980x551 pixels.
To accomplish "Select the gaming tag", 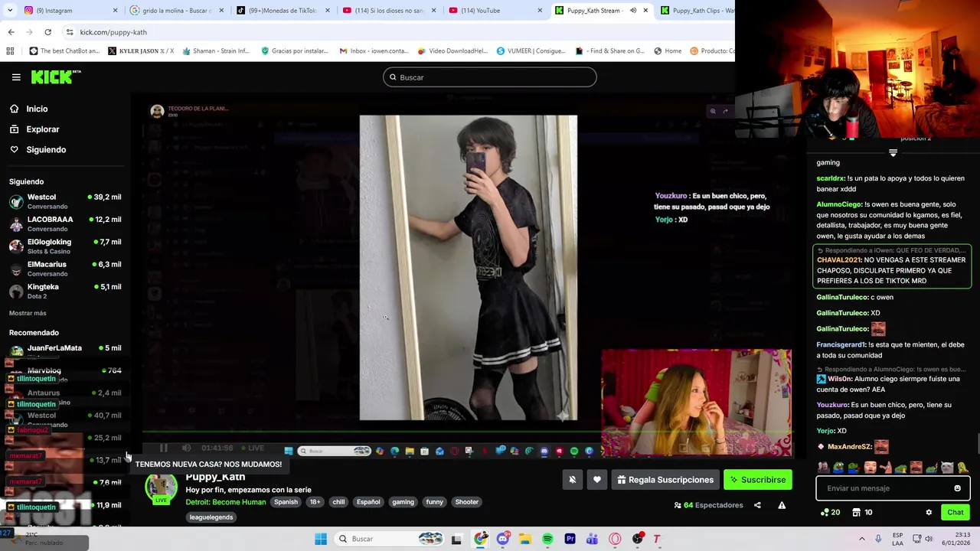I will point(403,502).
